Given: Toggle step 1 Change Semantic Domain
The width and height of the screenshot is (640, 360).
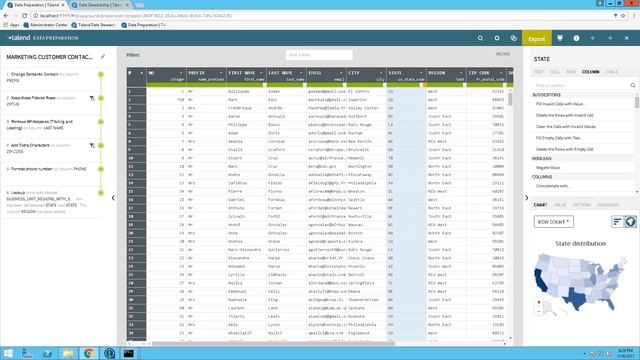Looking at the screenshot, I should pos(101,74).
